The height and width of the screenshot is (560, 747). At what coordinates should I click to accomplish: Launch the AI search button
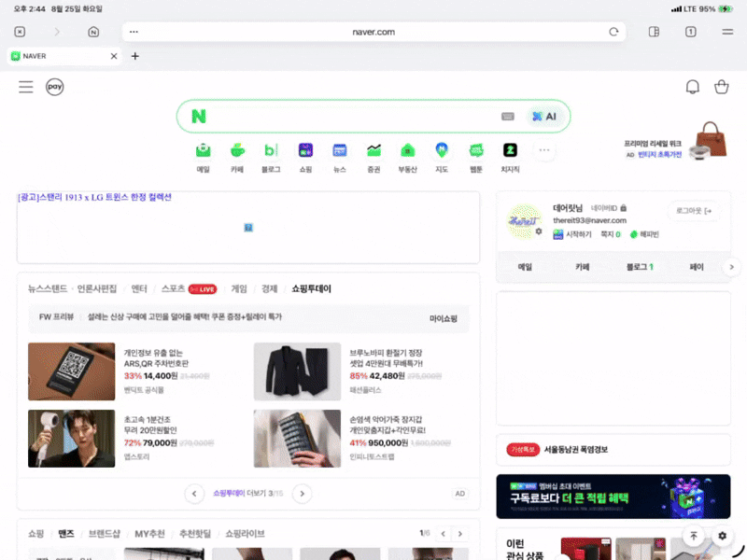544,117
